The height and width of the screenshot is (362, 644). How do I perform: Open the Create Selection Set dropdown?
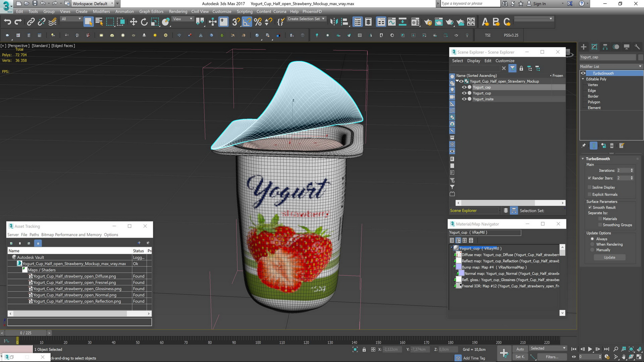click(x=306, y=19)
